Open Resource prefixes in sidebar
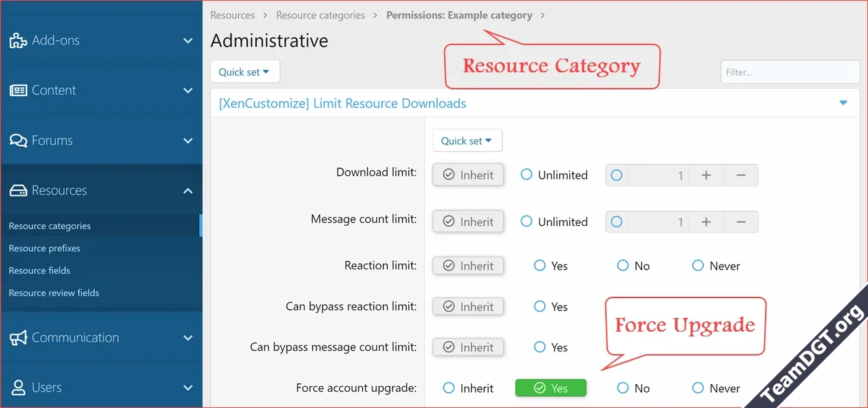The width and height of the screenshot is (868, 408). point(44,248)
